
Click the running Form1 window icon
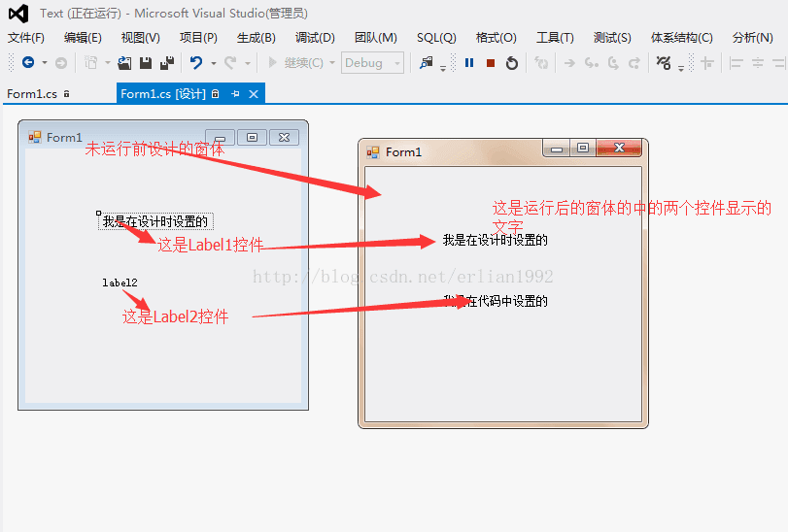pos(373,152)
